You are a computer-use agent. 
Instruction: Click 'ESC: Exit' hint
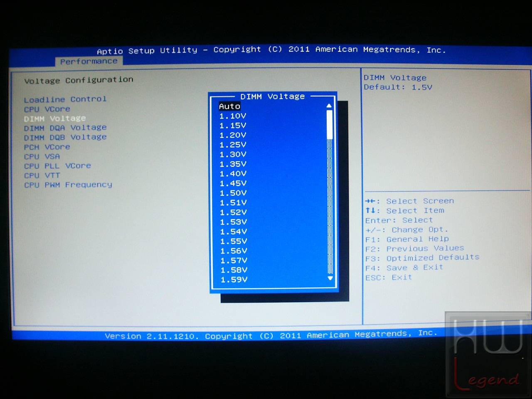click(x=389, y=278)
